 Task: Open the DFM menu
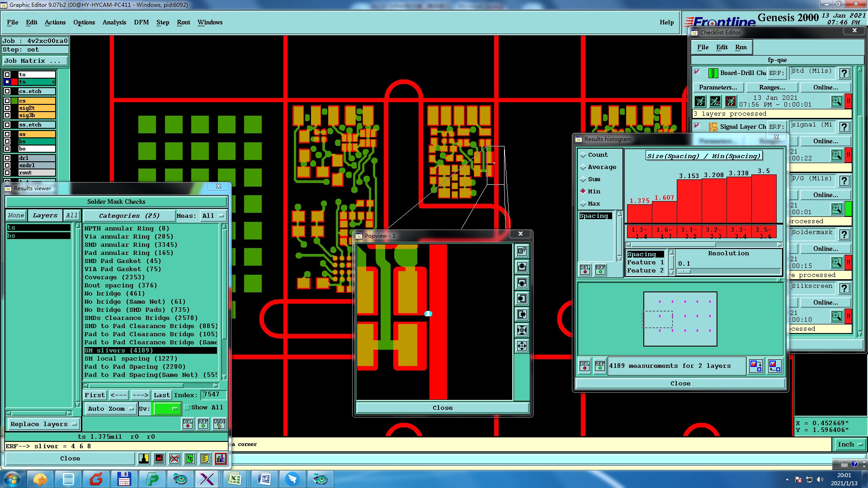point(141,22)
